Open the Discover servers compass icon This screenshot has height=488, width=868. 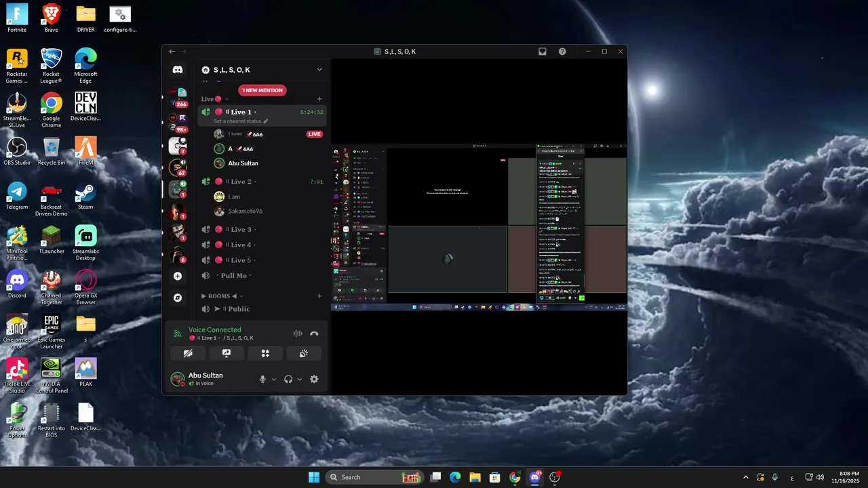point(178,298)
